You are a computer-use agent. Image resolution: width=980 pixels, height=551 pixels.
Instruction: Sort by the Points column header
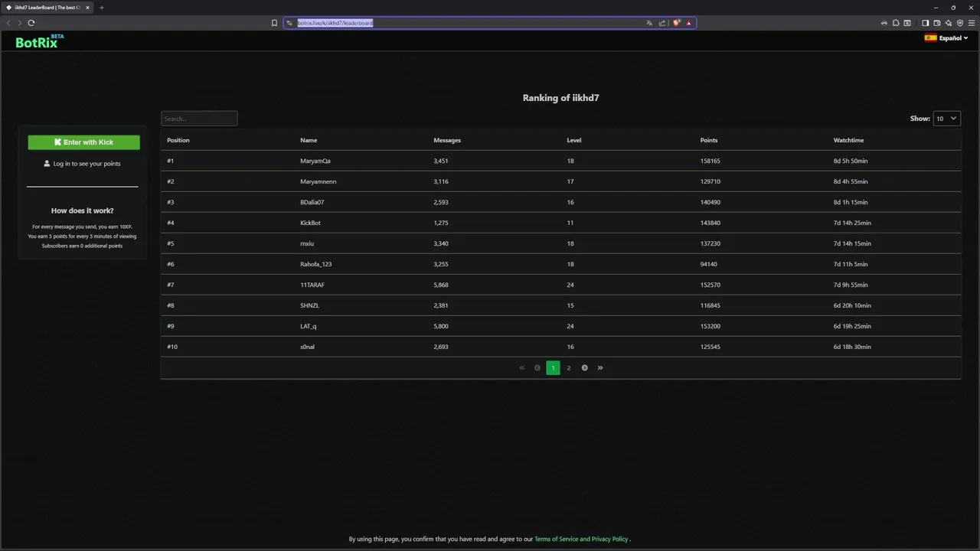pyautogui.click(x=709, y=141)
